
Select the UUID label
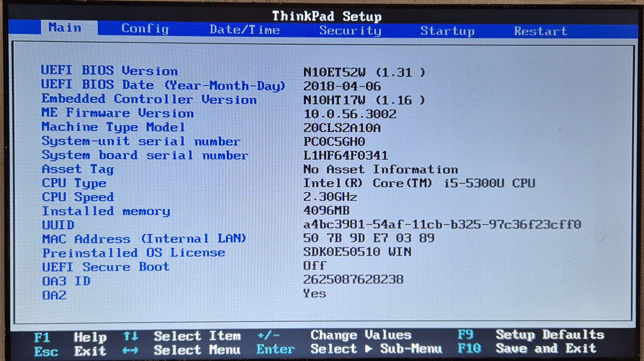pyautogui.click(x=58, y=225)
